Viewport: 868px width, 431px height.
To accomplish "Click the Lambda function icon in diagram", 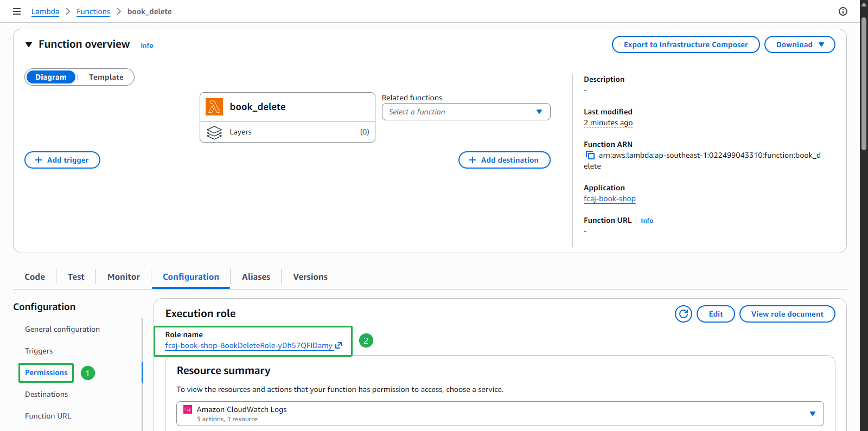I will pyautogui.click(x=214, y=107).
